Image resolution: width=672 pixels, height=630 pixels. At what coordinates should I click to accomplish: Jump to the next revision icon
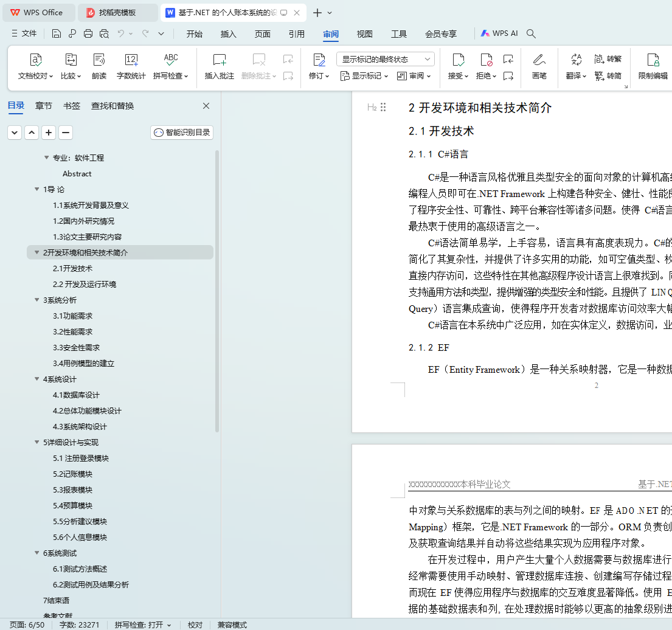tap(508, 76)
